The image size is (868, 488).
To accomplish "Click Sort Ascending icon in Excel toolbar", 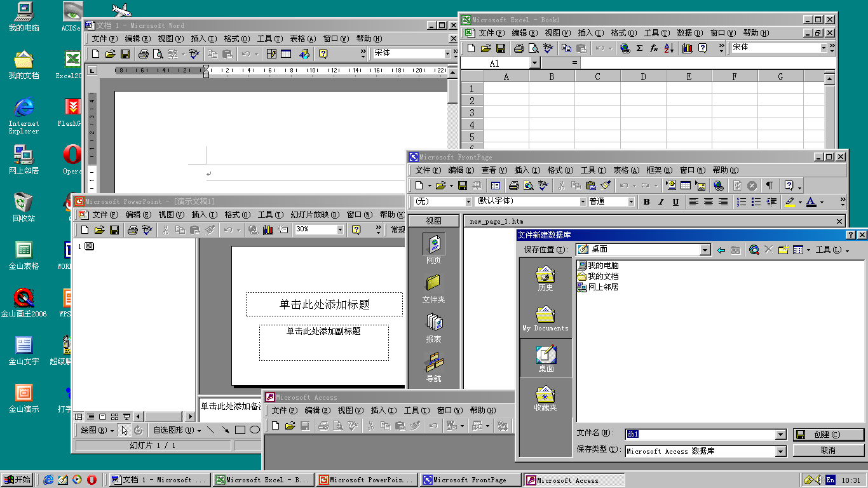I will (x=668, y=48).
